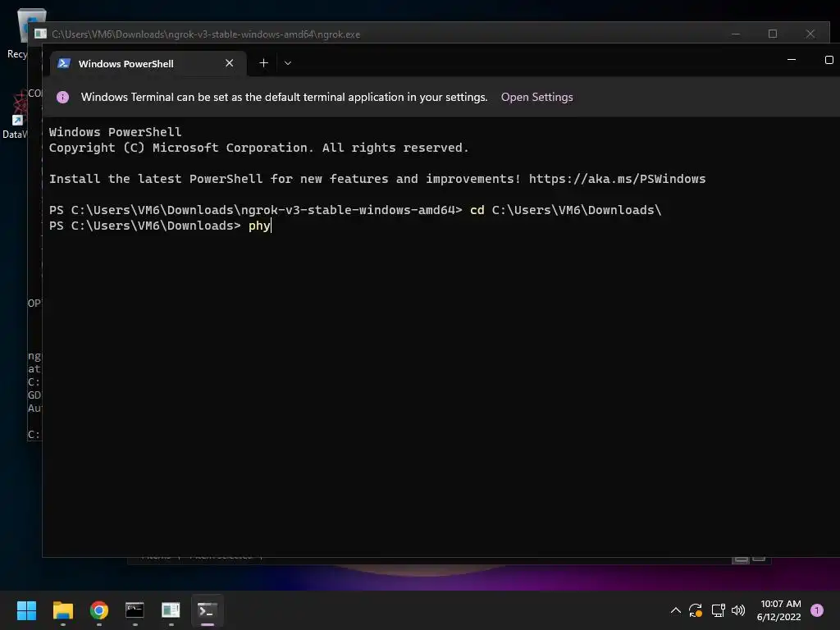The width and height of the screenshot is (840, 630).
Task: Click the 'Copyright (C) Microsoft Corporation' line
Action: point(258,148)
